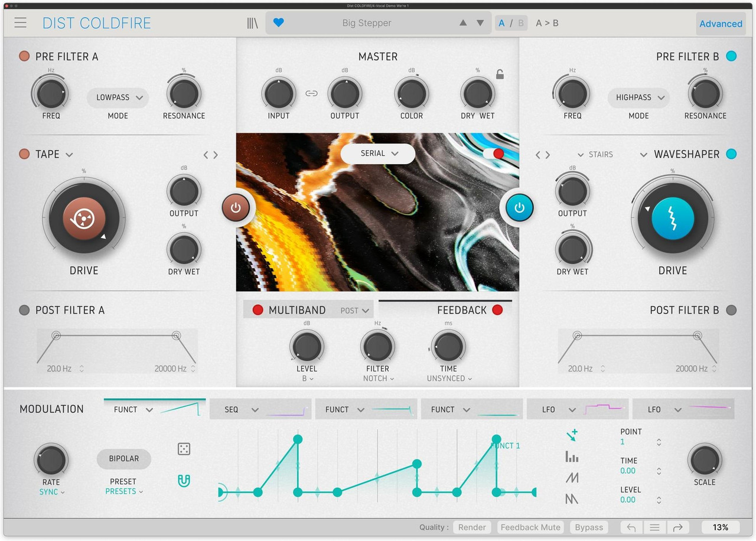The image size is (756, 541).
Task: Open the Serial routing dropdown
Action: coord(377,153)
